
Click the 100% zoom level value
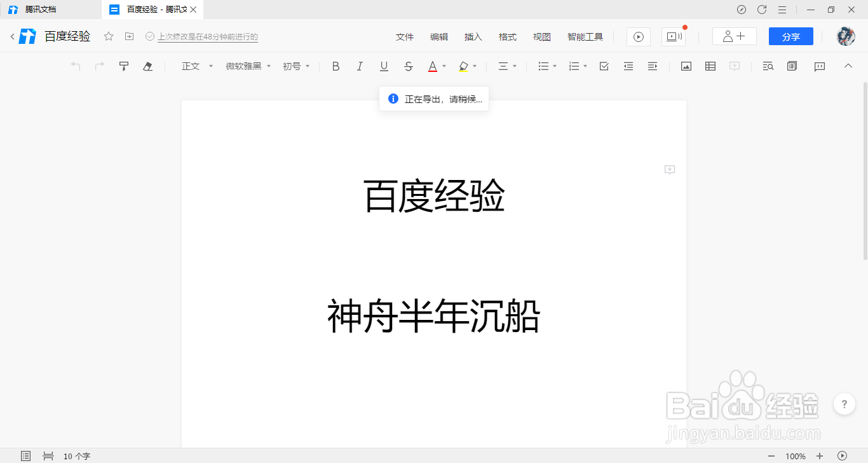coord(796,456)
